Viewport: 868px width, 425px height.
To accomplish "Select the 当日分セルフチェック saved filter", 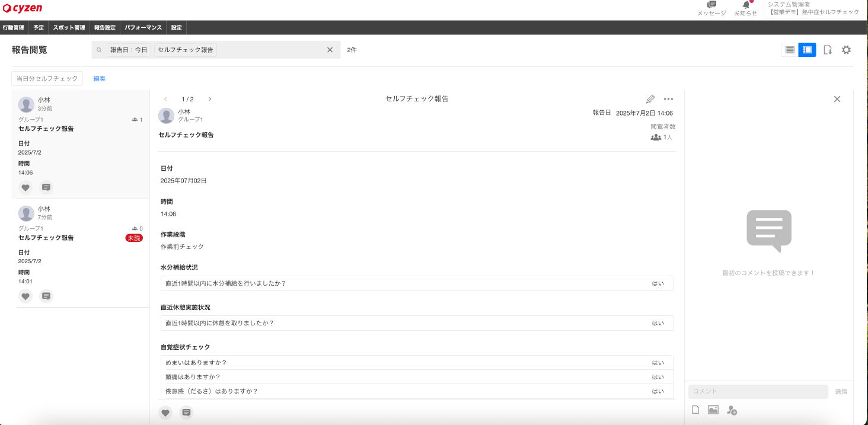I will pyautogui.click(x=47, y=78).
